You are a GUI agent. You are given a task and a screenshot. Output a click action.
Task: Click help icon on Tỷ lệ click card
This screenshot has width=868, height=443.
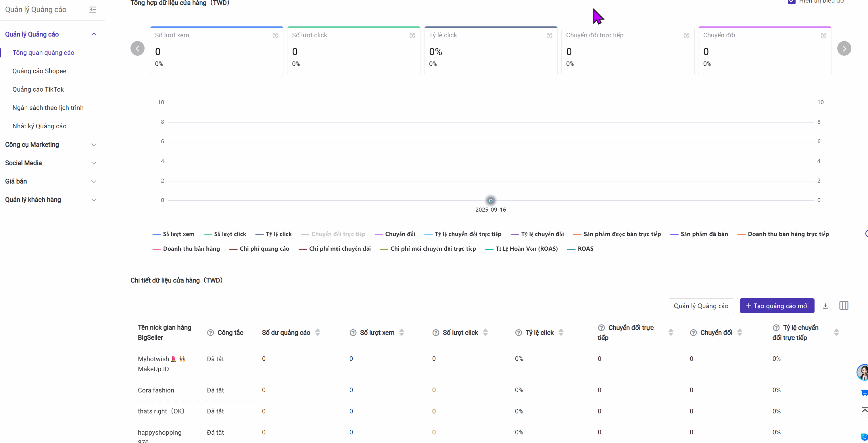pos(549,35)
